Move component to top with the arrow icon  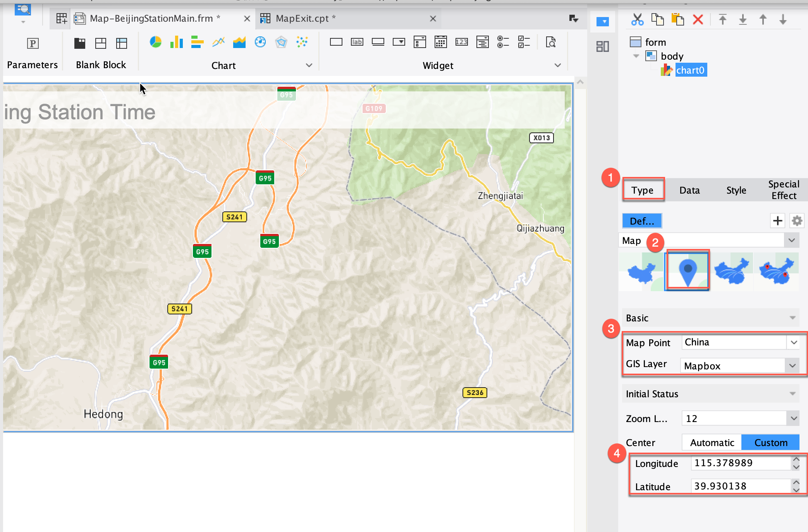click(x=723, y=19)
